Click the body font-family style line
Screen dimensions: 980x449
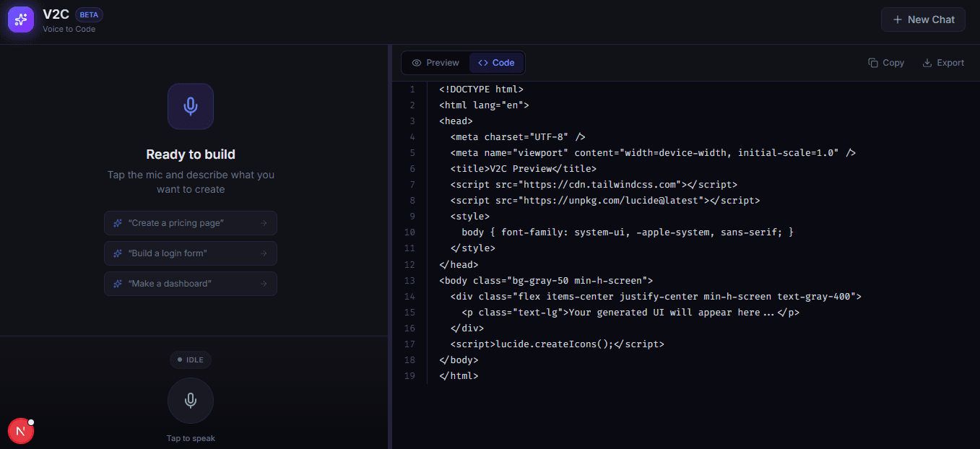pyautogui.click(x=628, y=232)
